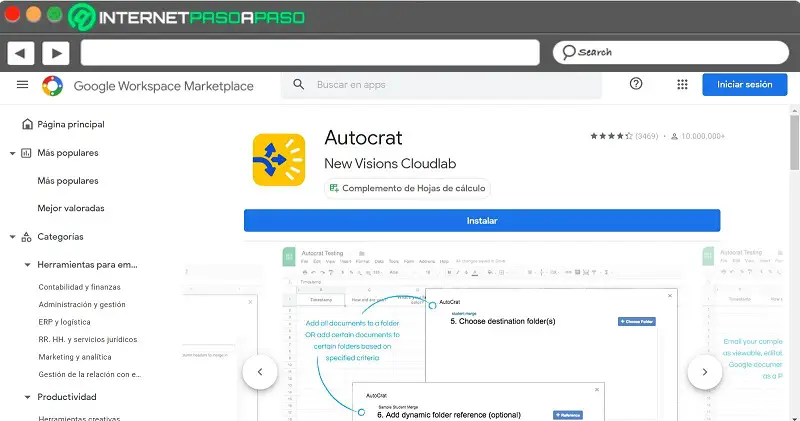Click the Google Workspace Marketplace title
The height and width of the screenshot is (421, 800).
point(164,86)
